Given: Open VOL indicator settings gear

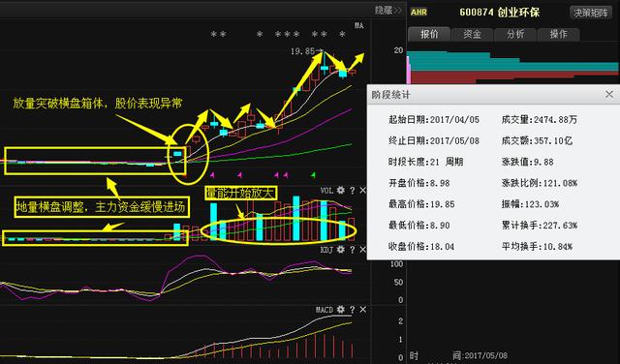Looking at the screenshot, I should tap(340, 191).
